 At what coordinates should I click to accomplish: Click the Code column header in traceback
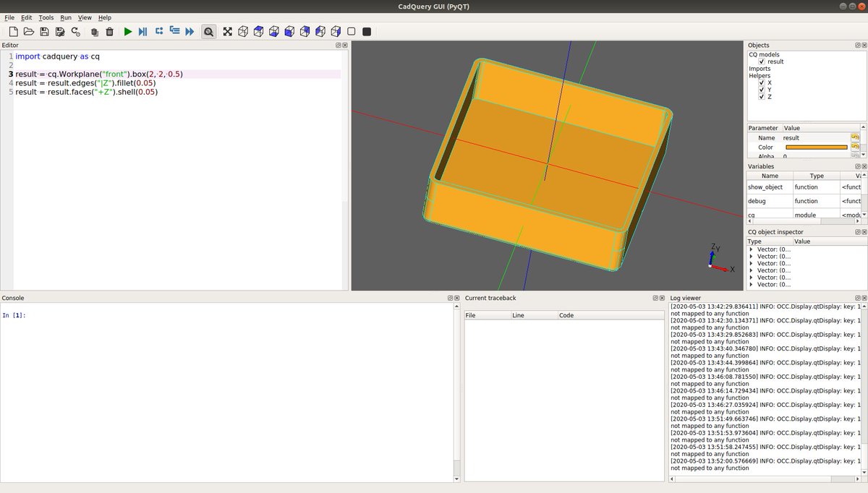point(610,316)
